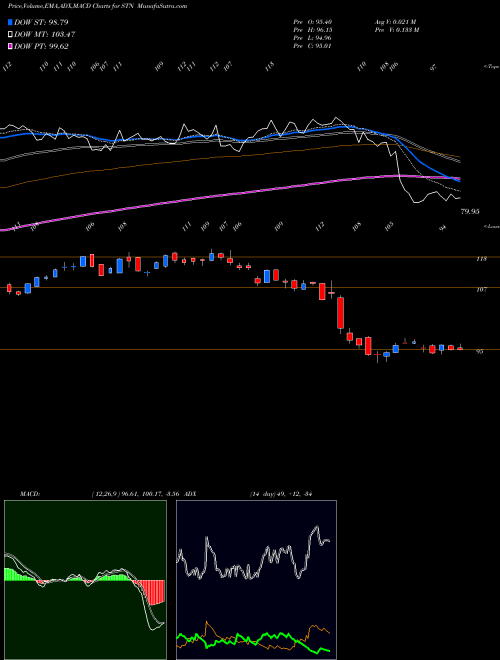Click the white DOW MT legend swatch
This screenshot has height=660, width=500.
pos(11,35)
